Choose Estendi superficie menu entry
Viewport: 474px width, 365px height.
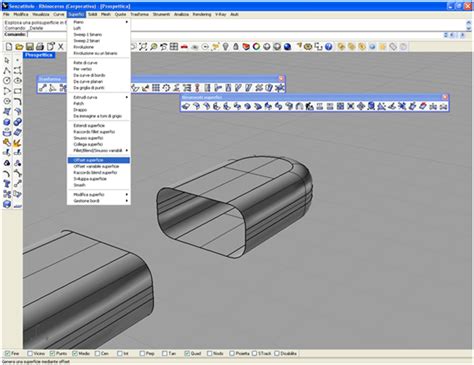pyautogui.click(x=99, y=126)
